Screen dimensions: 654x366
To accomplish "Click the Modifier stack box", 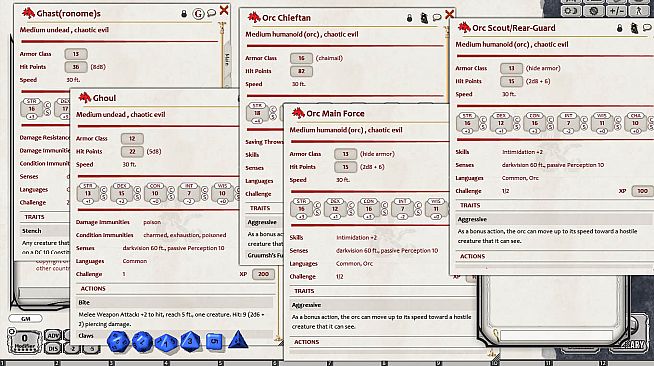I will click(25, 341).
